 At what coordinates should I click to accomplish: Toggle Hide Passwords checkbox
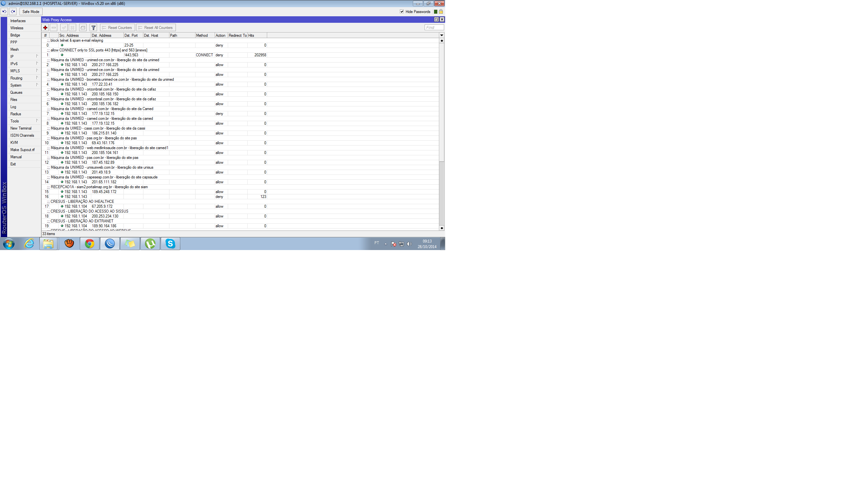[402, 12]
